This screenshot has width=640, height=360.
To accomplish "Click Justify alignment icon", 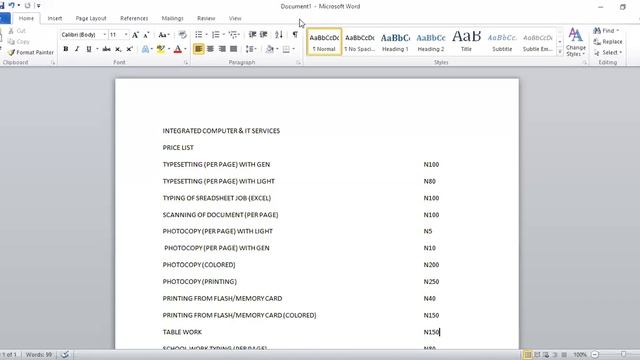I will 233,49.
